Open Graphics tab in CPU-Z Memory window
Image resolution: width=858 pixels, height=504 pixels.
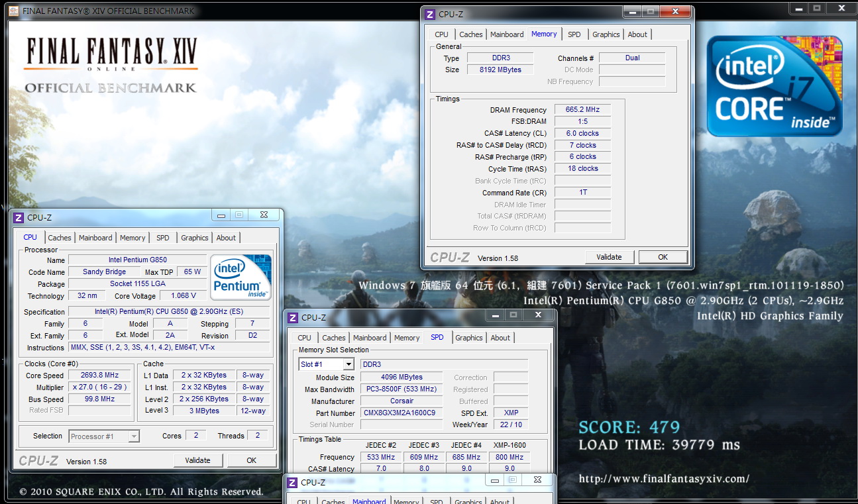click(x=606, y=34)
